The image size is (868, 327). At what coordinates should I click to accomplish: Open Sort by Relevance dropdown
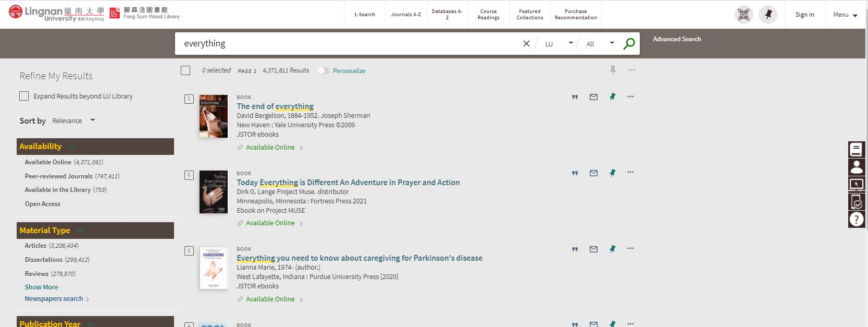coord(73,120)
